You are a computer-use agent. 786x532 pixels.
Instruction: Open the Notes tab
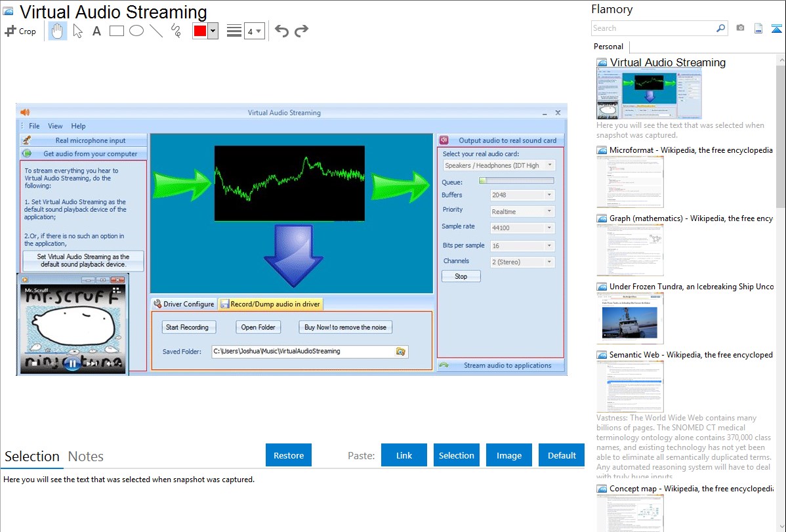tap(86, 457)
